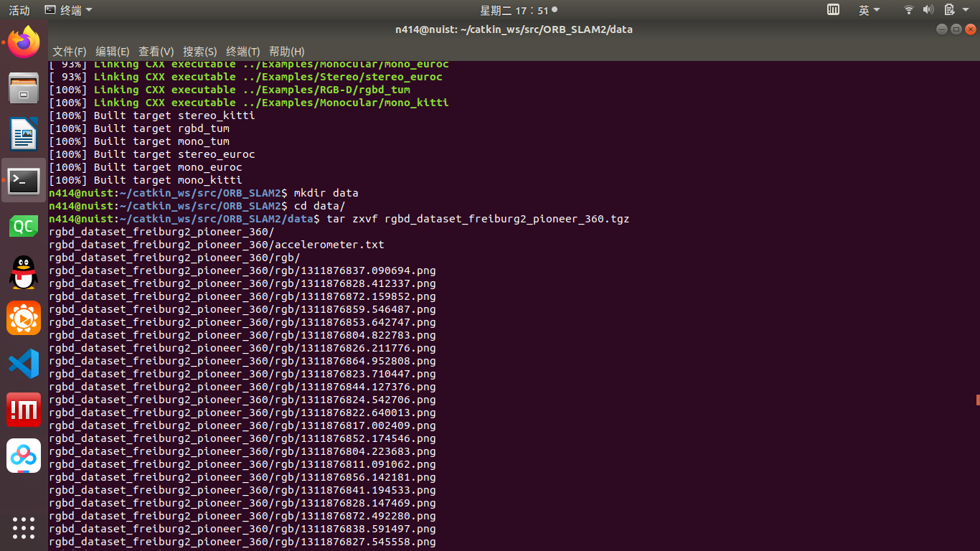
Task: Click the 1311876852.174546.png file line
Action: point(242,438)
